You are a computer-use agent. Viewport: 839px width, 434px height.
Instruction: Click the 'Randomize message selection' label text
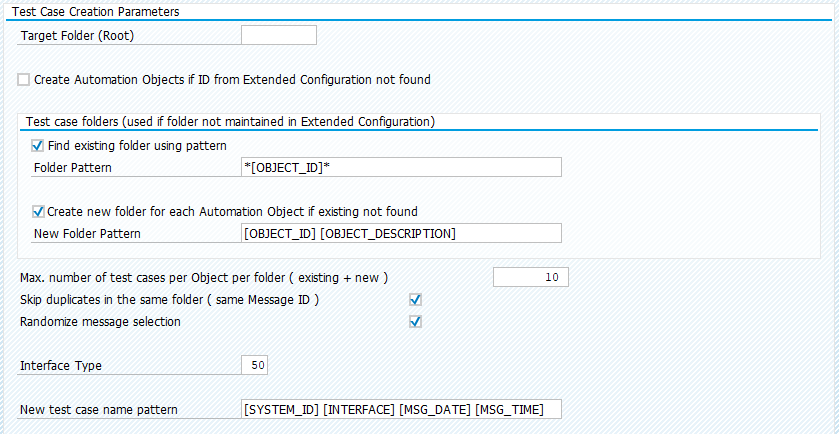point(100,322)
